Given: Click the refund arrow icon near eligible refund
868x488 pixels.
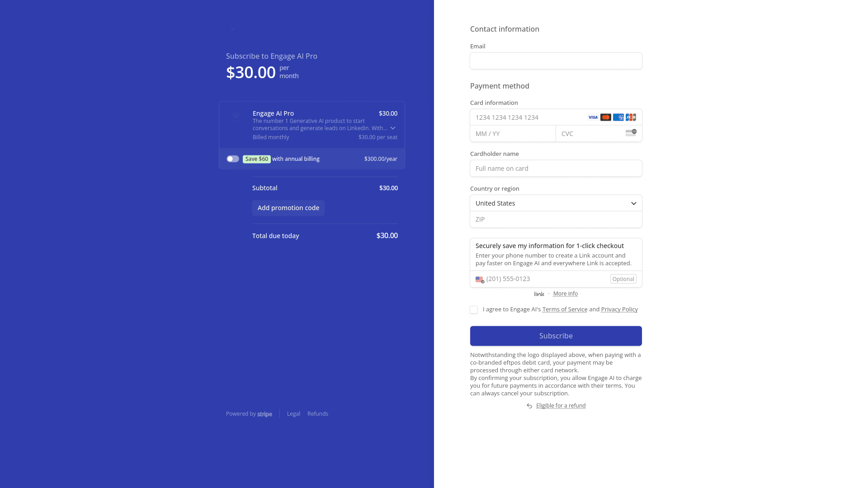Looking at the screenshot, I should [x=529, y=406].
